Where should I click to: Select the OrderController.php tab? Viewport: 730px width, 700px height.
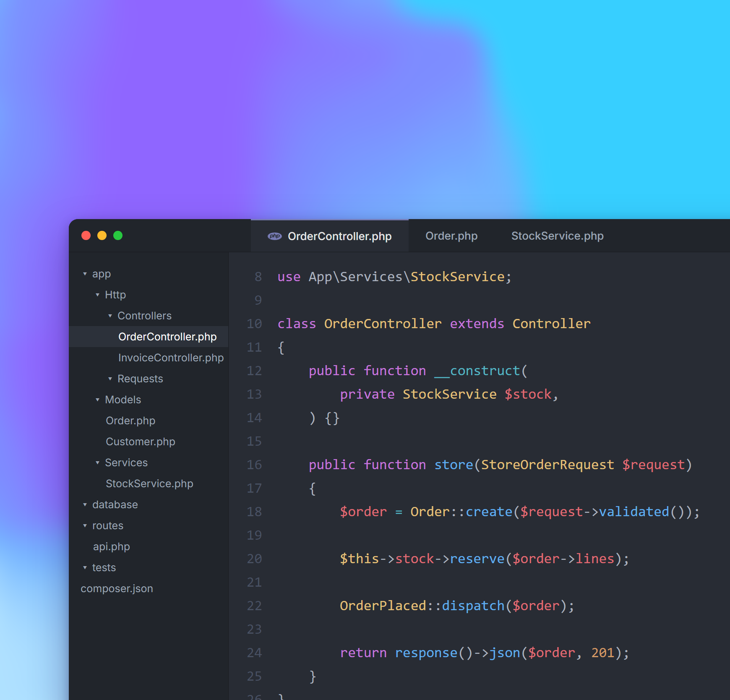330,236
